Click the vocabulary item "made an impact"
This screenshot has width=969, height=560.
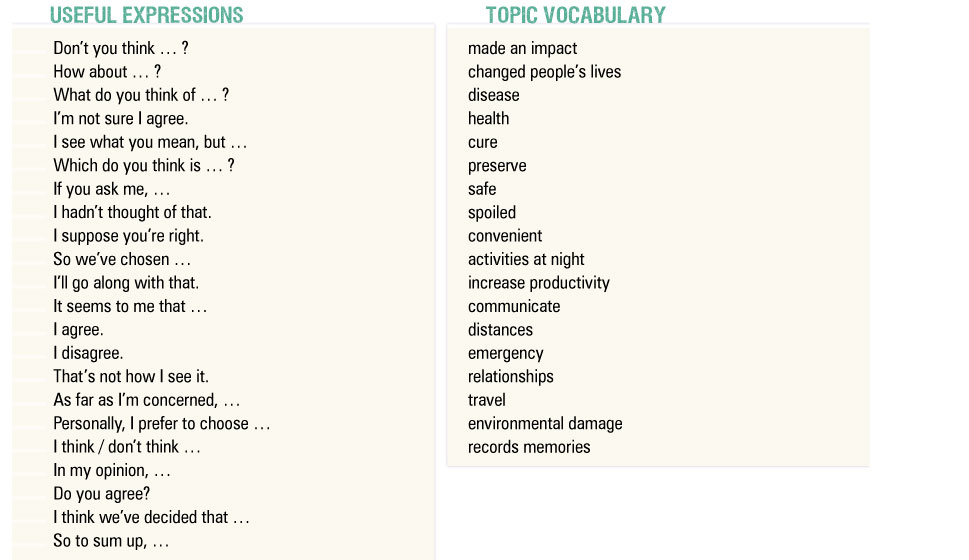click(x=522, y=48)
